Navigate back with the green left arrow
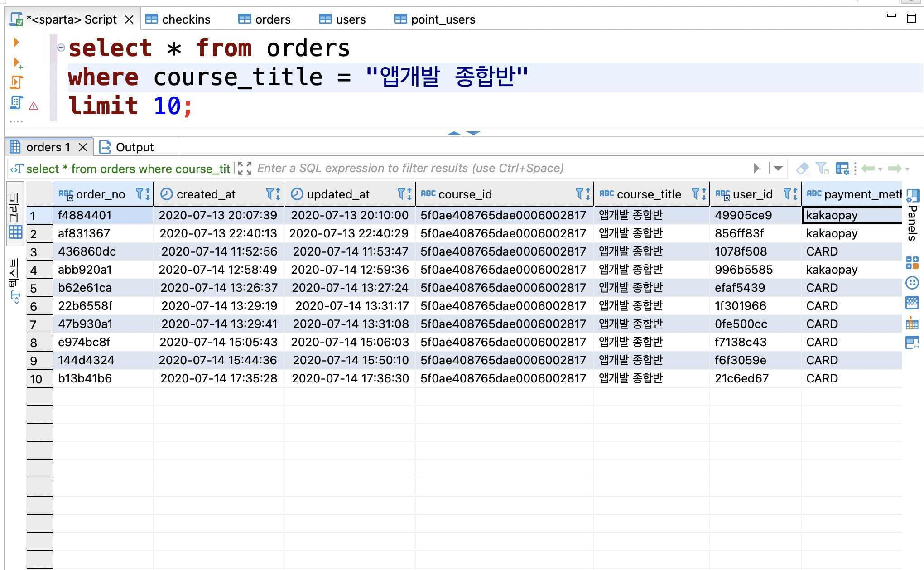 [x=868, y=169]
